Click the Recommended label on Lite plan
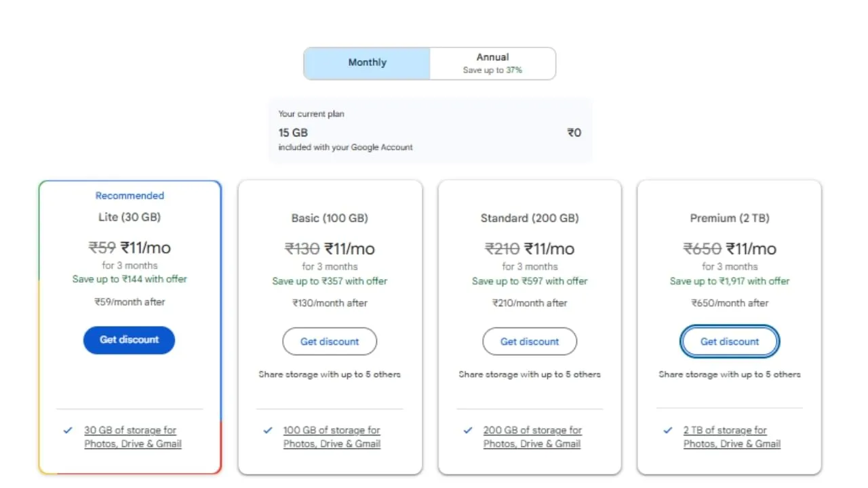The height and width of the screenshot is (488, 868). [x=130, y=195]
